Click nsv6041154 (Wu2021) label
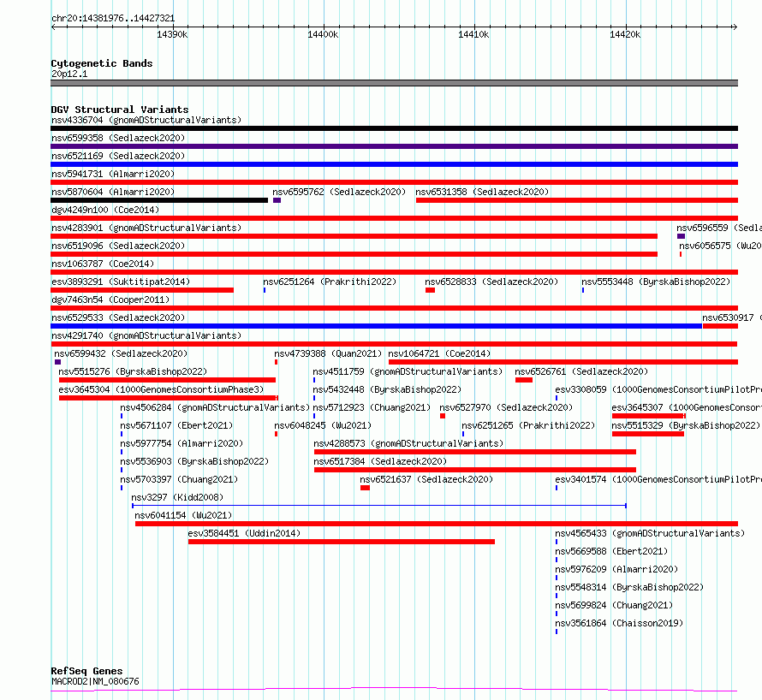 tap(183, 515)
